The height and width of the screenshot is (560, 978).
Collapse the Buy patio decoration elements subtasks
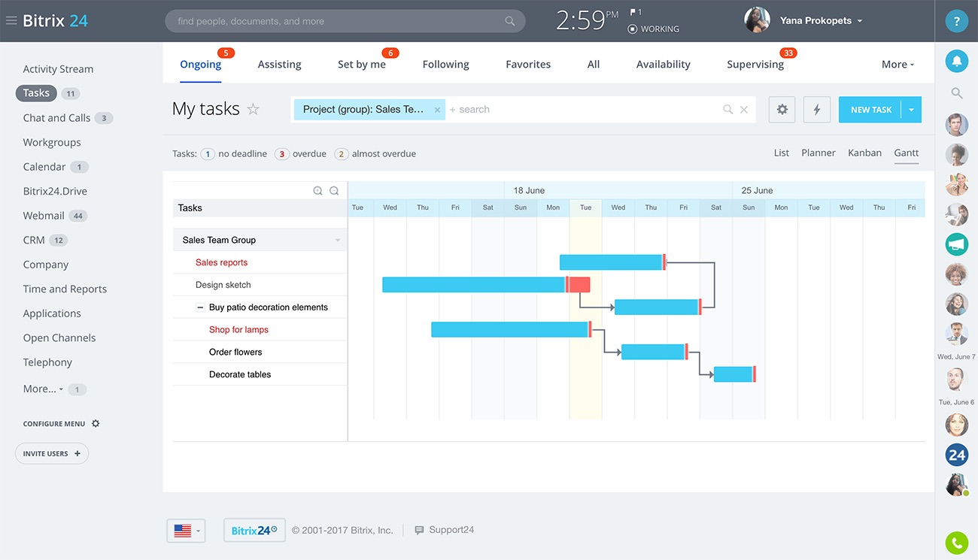(x=200, y=307)
